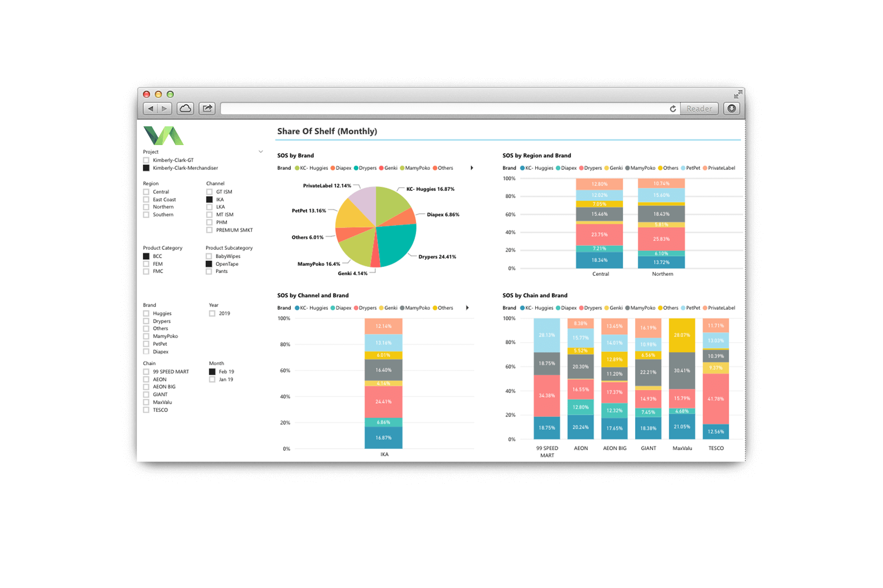Viewport: 883px width, 588px height.
Task: Select Dryers in SOS by Brand legend
Action: [365, 168]
